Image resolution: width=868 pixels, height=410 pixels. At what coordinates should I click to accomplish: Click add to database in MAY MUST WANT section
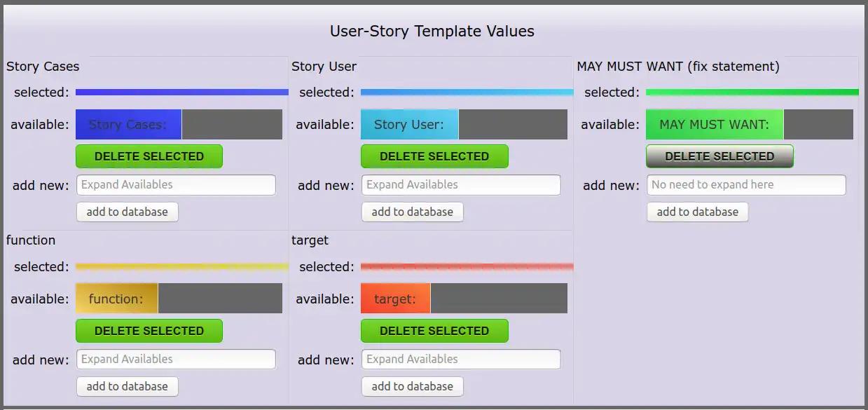pyautogui.click(x=697, y=212)
